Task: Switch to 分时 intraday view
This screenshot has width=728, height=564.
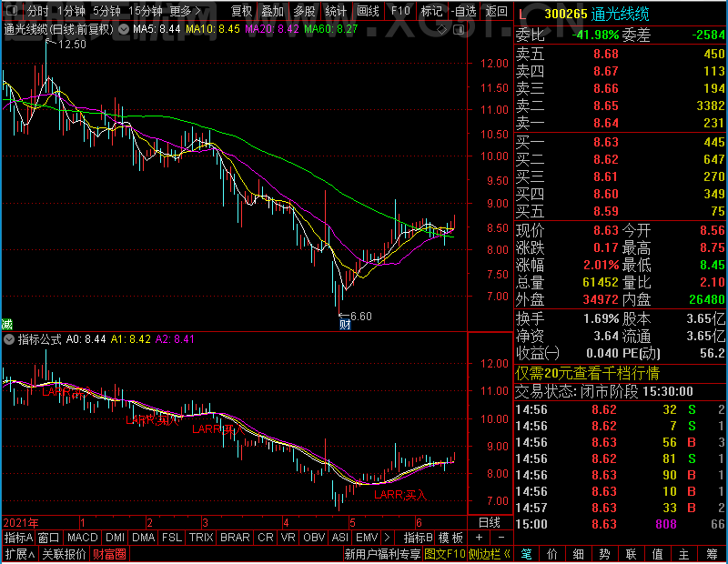Action: [x=38, y=11]
